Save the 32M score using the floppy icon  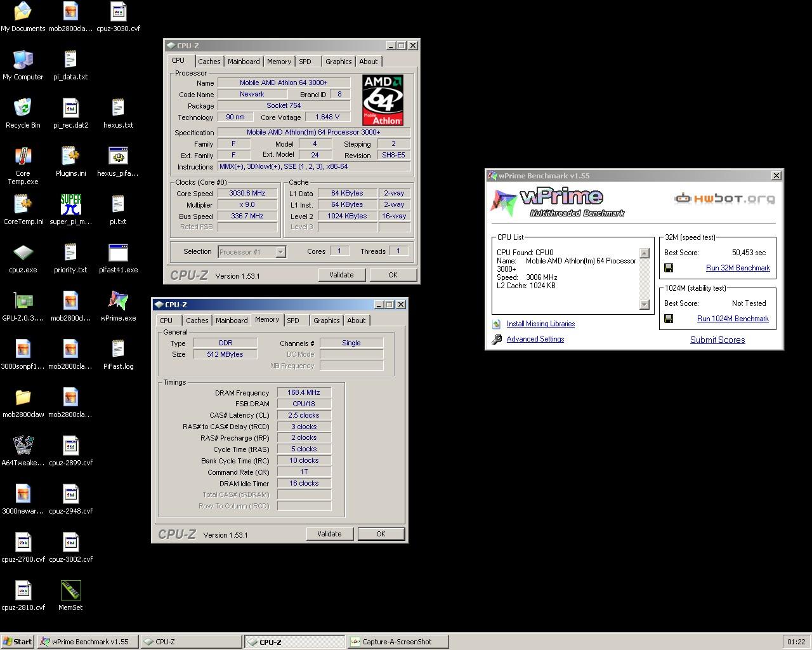[x=669, y=268]
